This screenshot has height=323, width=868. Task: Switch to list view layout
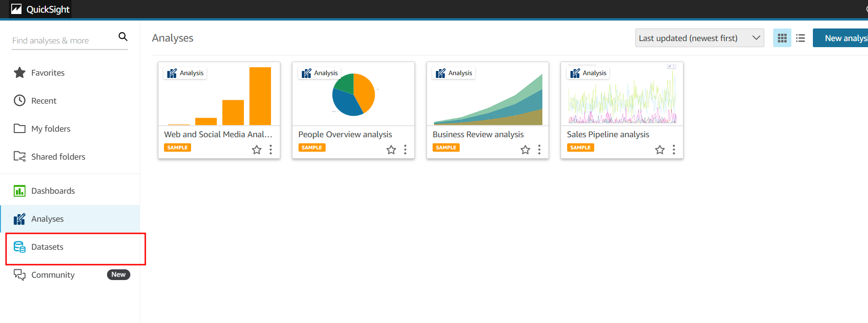click(x=800, y=38)
